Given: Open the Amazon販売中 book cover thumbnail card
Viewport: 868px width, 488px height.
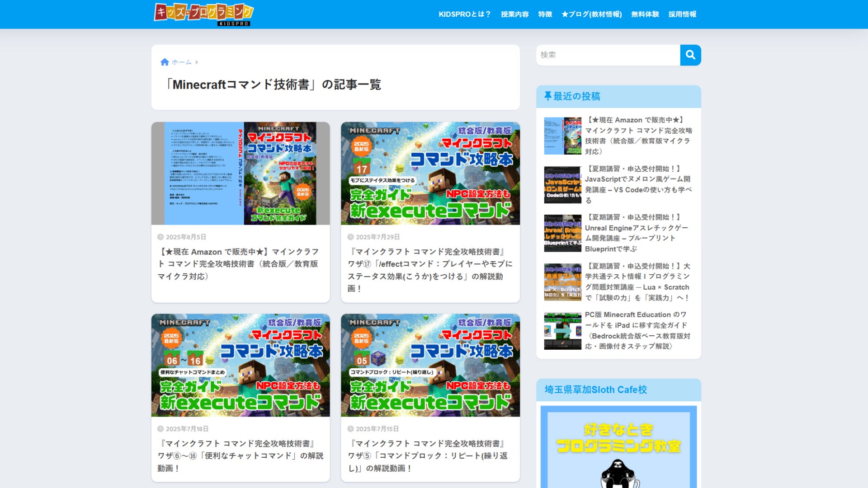Looking at the screenshot, I should 241,174.
